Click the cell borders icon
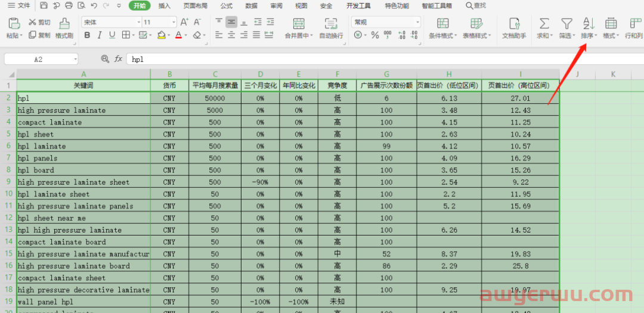This screenshot has width=644, height=313. 126,35
